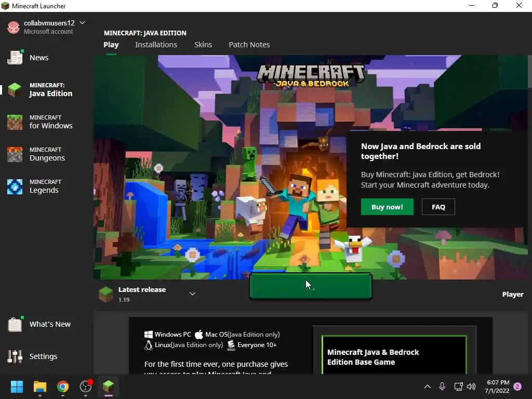Switch to the Play tab
Image resolution: width=532 pixels, height=399 pixels.
111,45
